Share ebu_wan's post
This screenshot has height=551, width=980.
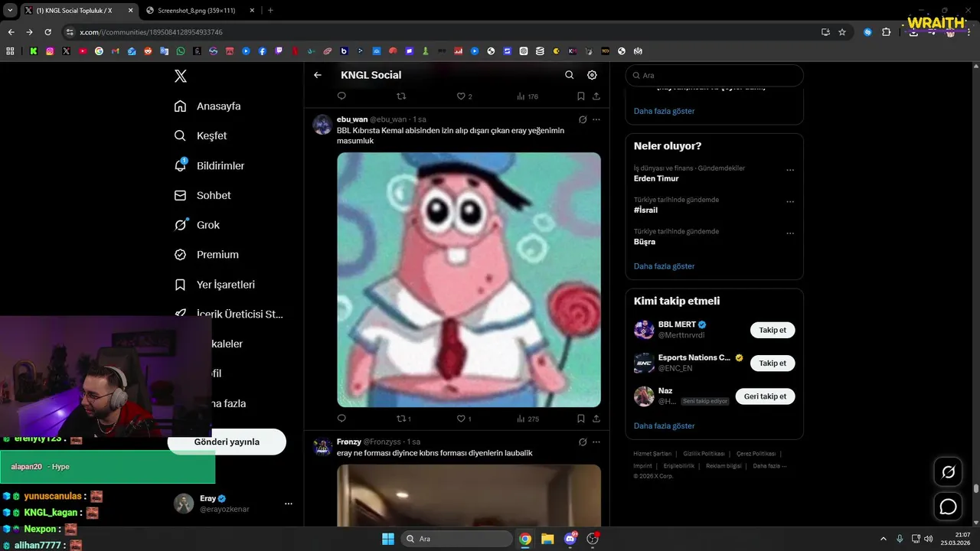pyautogui.click(x=596, y=419)
